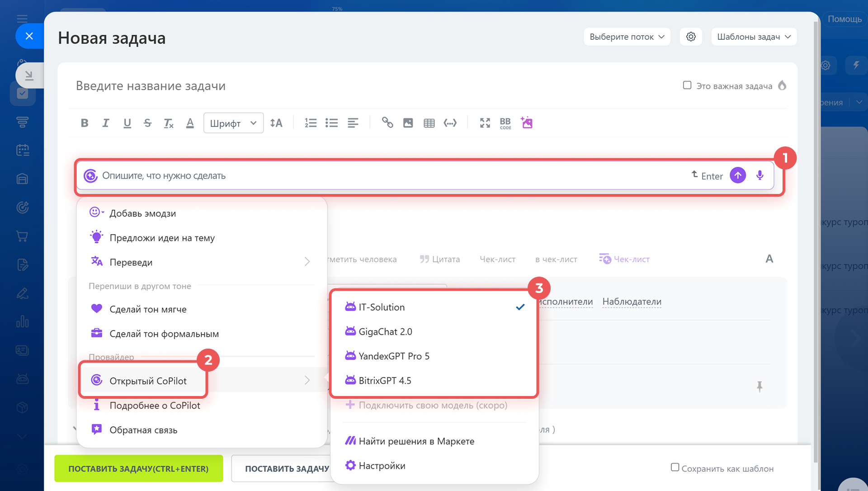Apply italic formatting in the editor toolbar
Image resolution: width=868 pixels, height=491 pixels.
click(105, 123)
